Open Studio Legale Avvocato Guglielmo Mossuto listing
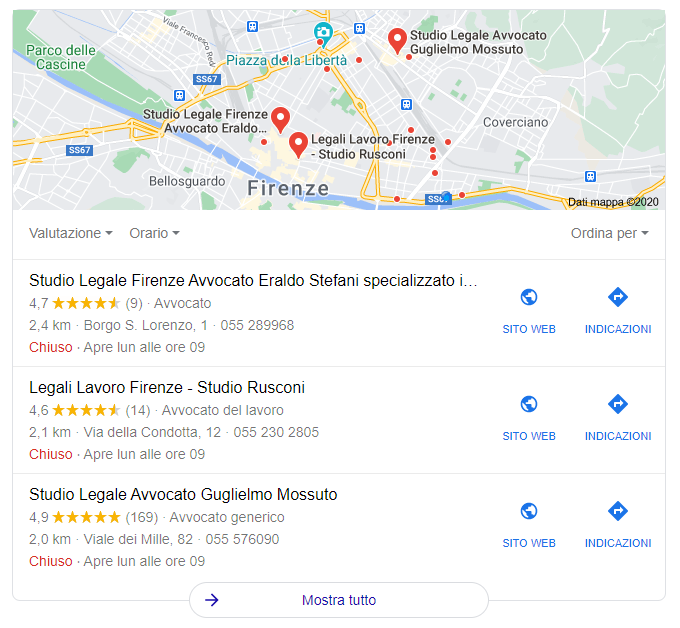This screenshot has height=628, width=680. coord(183,494)
